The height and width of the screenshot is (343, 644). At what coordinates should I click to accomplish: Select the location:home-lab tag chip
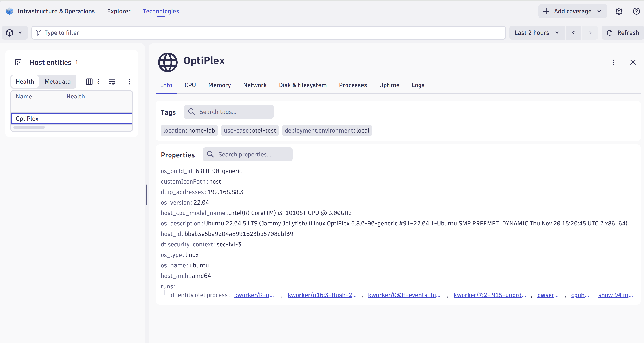[x=189, y=130]
